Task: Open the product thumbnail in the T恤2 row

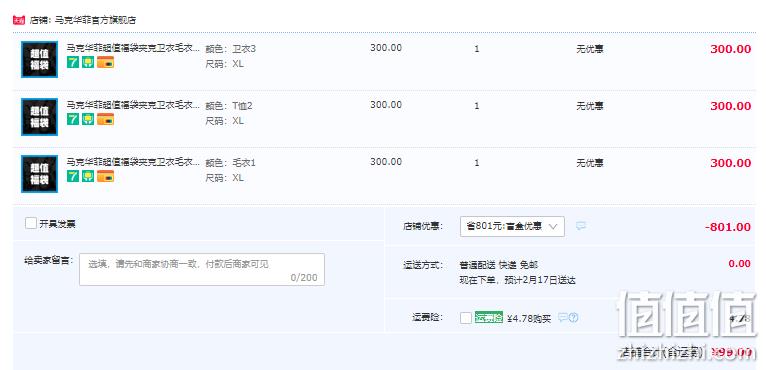Action: tap(40, 116)
